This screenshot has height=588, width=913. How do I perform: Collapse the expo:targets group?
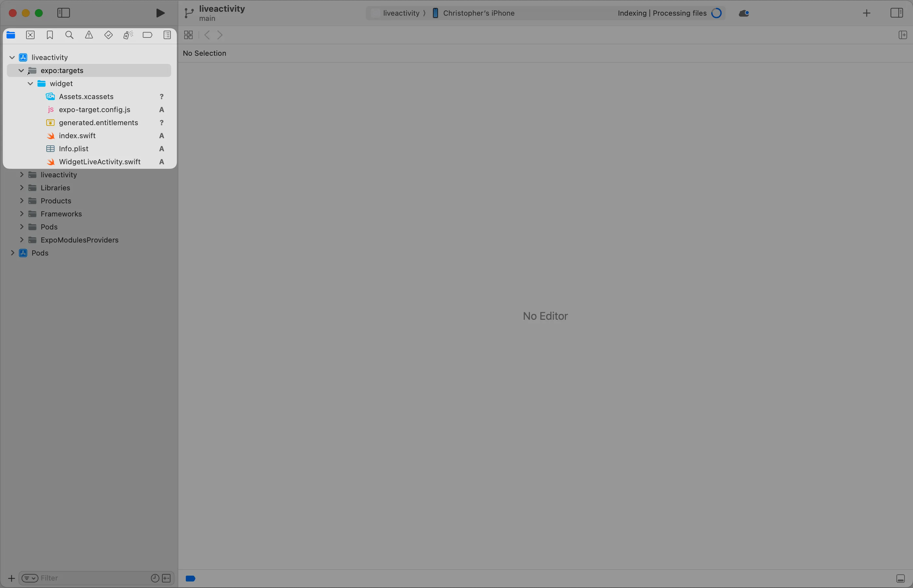click(x=22, y=70)
